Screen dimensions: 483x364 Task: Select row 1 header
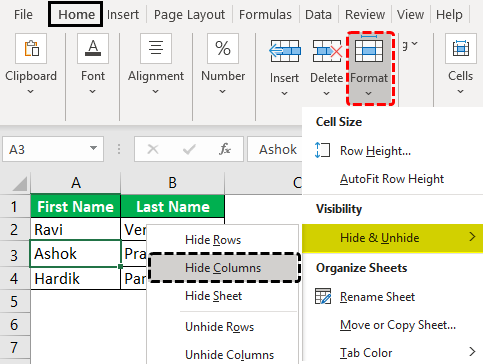click(x=15, y=206)
